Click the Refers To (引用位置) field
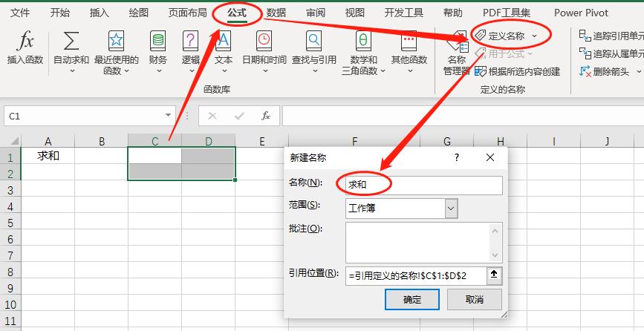This screenshot has height=331, width=644. coord(417,275)
